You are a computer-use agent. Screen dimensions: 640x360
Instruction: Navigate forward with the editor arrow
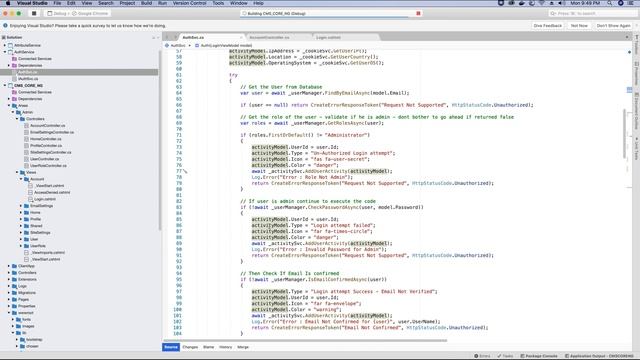175,37
